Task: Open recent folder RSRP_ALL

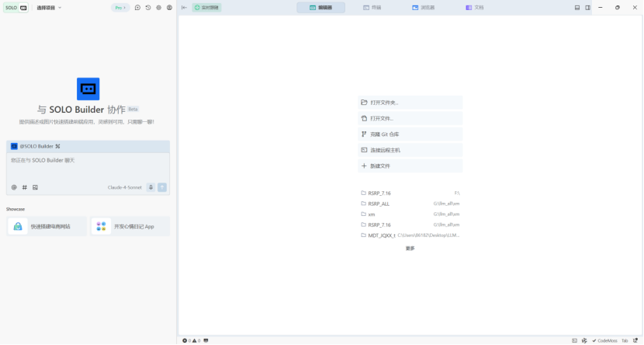Action: click(x=410, y=204)
